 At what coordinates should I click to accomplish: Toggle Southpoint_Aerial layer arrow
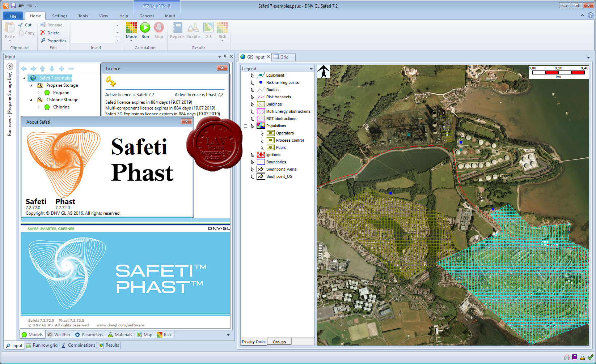click(252, 170)
